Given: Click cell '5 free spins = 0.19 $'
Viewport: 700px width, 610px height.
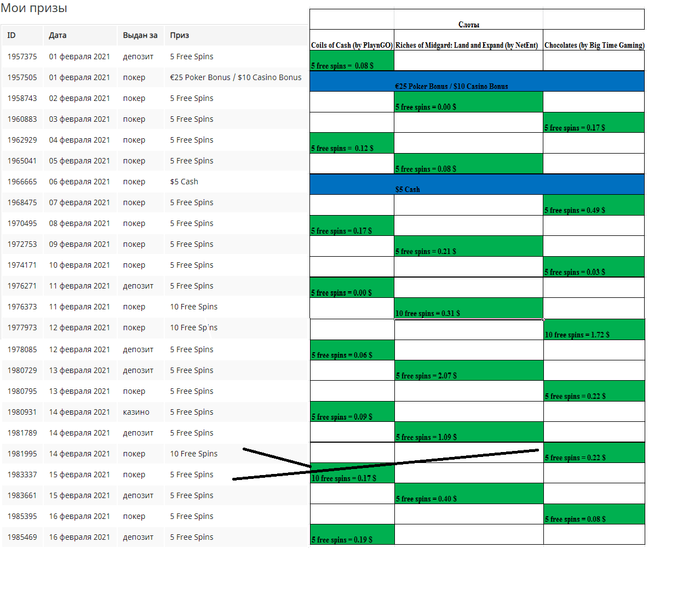Looking at the screenshot, I should coord(352,535).
